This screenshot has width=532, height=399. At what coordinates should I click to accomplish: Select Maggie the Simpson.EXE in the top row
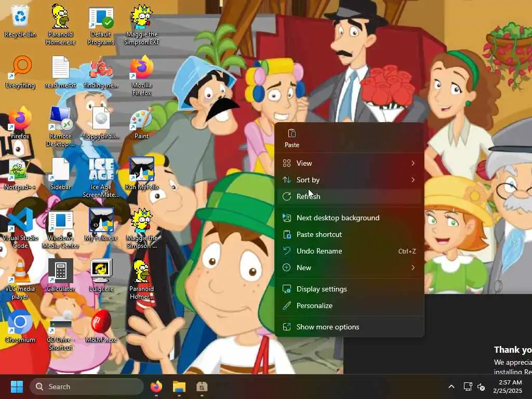(x=142, y=25)
